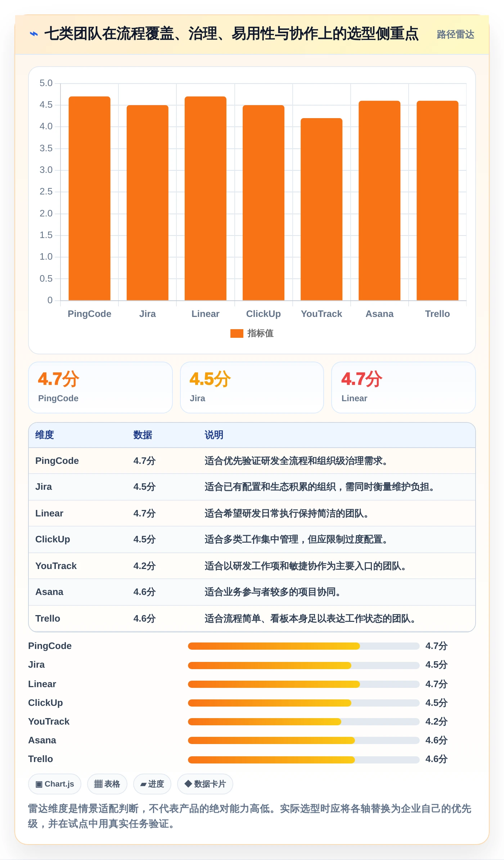Viewport: 504px width, 860px height.
Task: Click the 说明 column header
Action: coord(214,435)
